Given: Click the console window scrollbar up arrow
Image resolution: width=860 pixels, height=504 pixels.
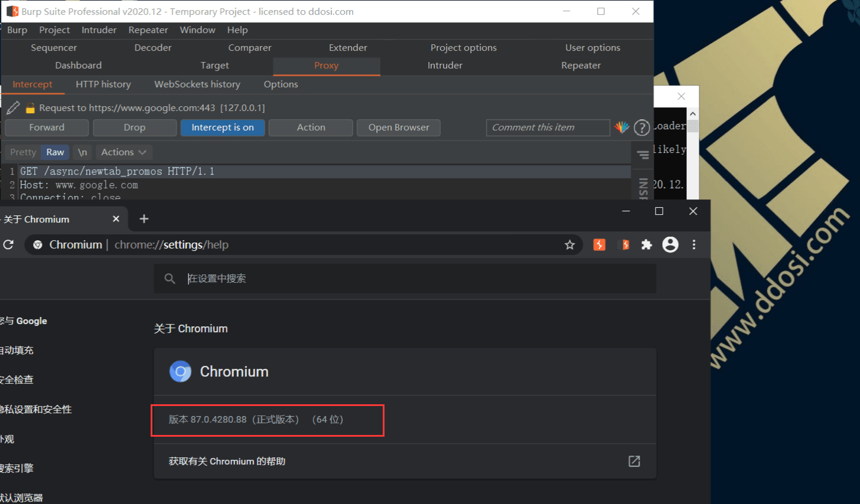Looking at the screenshot, I should tap(693, 113).
